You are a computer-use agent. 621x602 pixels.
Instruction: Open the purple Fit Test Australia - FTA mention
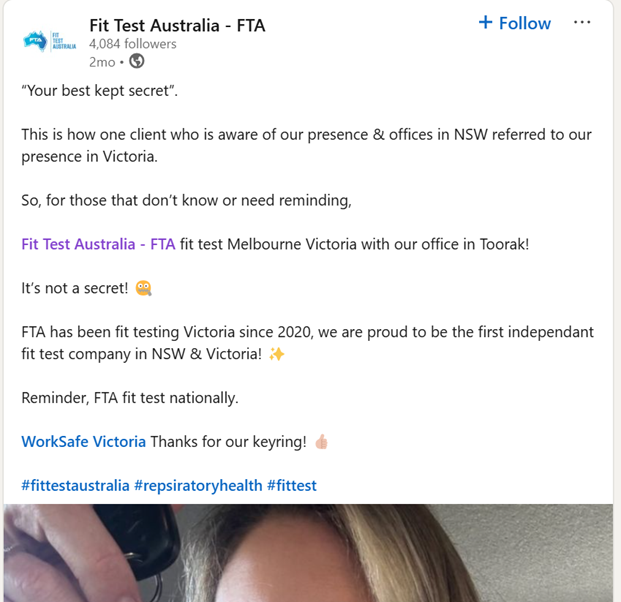click(98, 244)
